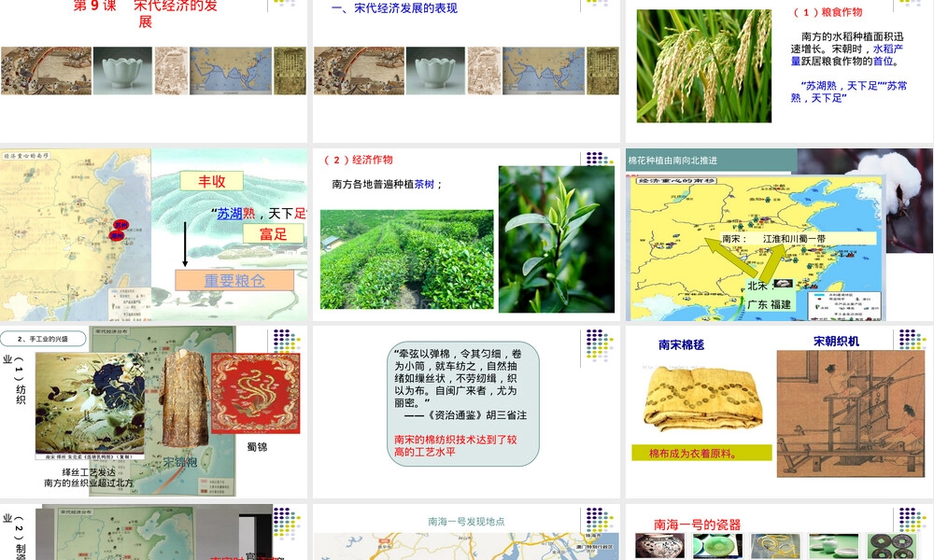Click the Song brocade robe image
934x560 pixels.
point(183,398)
